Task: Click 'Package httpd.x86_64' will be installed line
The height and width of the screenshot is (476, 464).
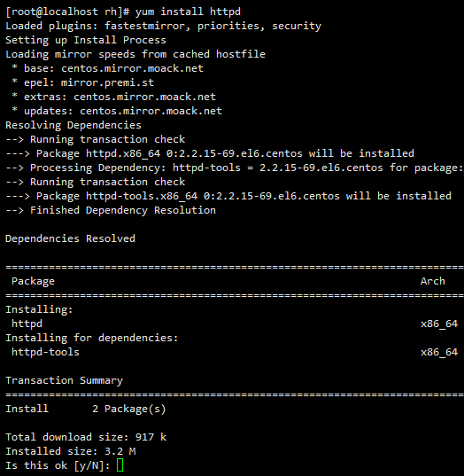Action: 210,153
